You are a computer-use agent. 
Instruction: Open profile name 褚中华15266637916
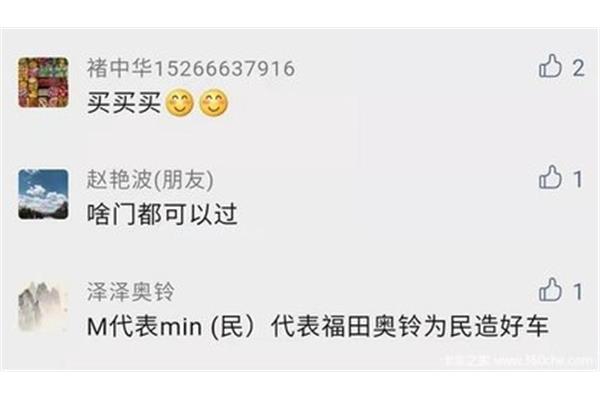pyautogui.click(x=191, y=68)
